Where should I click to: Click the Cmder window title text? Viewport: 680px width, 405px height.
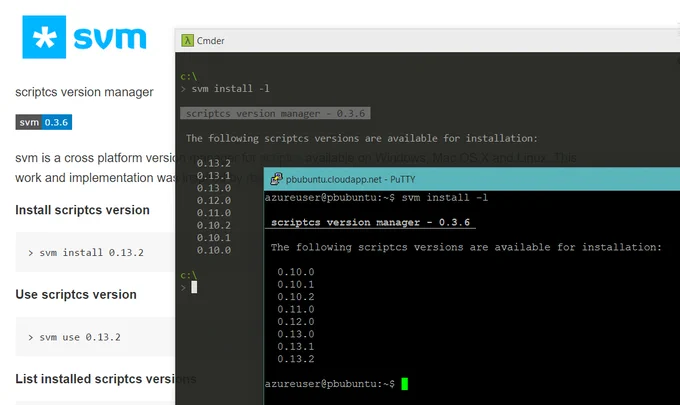(x=210, y=41)
